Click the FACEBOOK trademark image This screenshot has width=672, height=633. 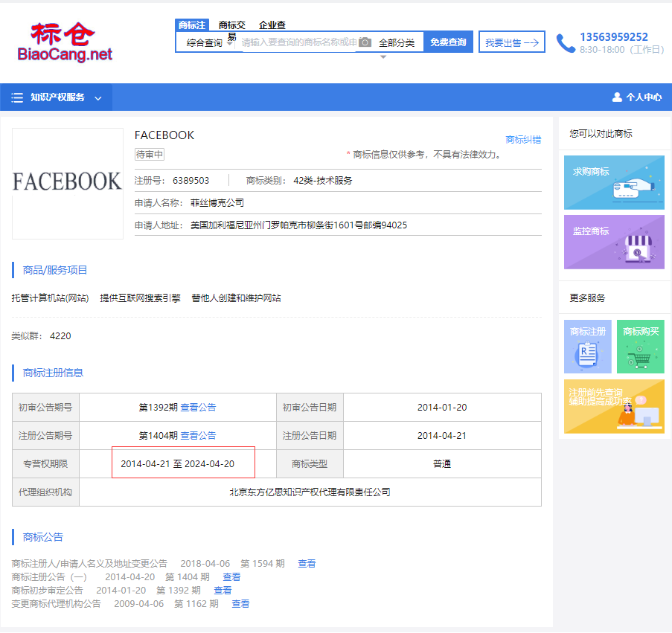click(x=68, y=183)
